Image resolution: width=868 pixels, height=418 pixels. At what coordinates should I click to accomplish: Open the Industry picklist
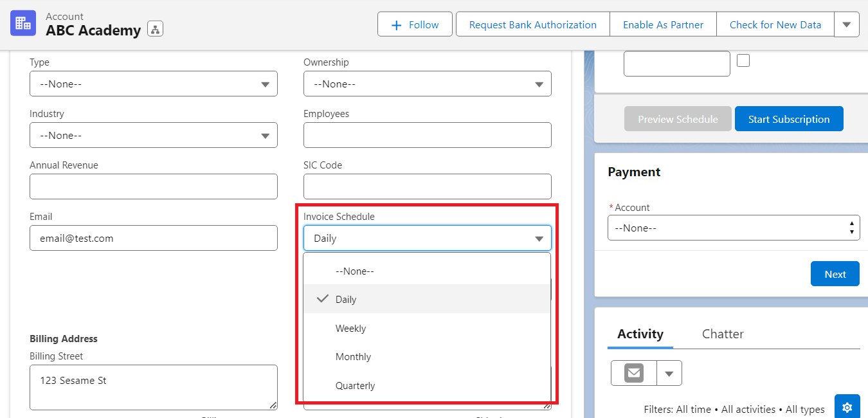pyautogui.click(x=153, y=135)
